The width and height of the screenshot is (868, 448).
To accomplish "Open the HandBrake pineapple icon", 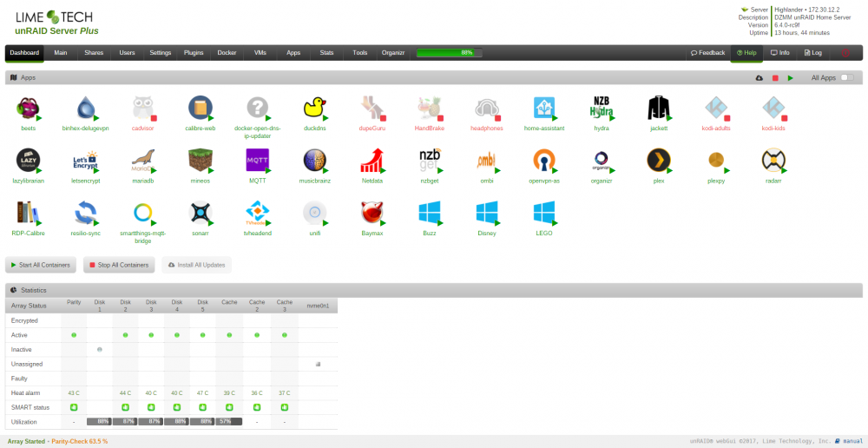I will point(430,108).
